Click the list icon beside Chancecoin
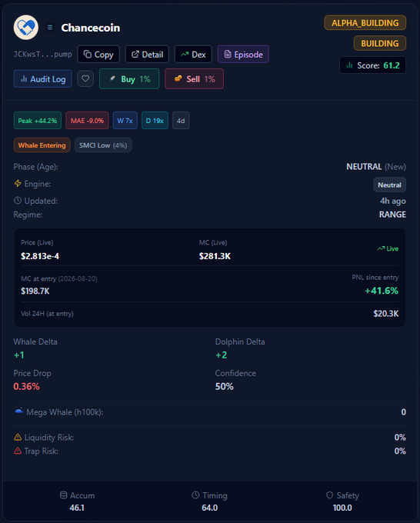Viewport: 420px width, 523px height. (x=50, y=28)
